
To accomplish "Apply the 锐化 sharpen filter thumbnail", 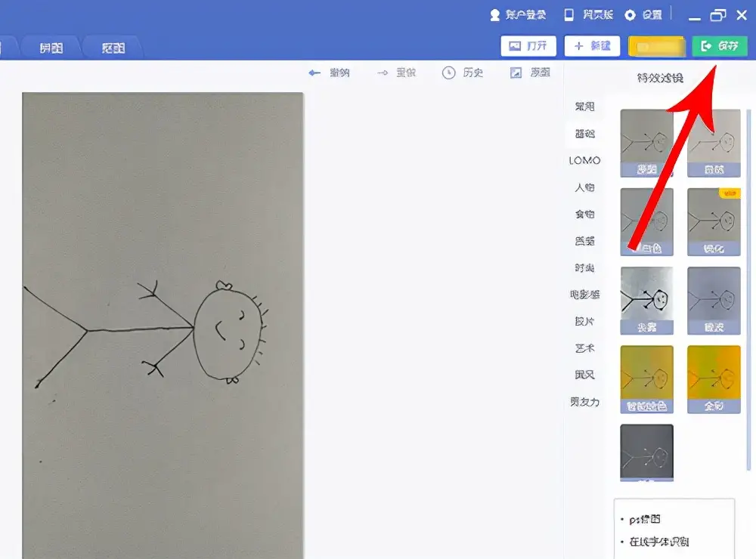I will click(x=714, y=223).
